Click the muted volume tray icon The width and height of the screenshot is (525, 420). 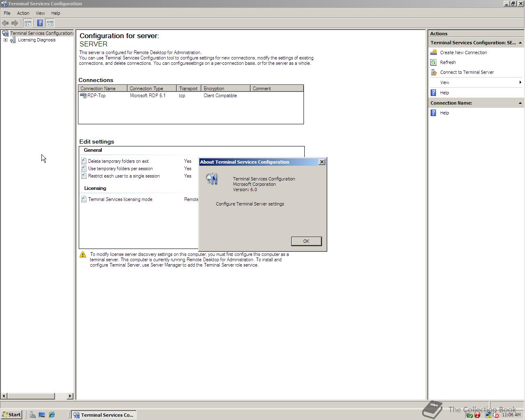click(x=495, y=415)
